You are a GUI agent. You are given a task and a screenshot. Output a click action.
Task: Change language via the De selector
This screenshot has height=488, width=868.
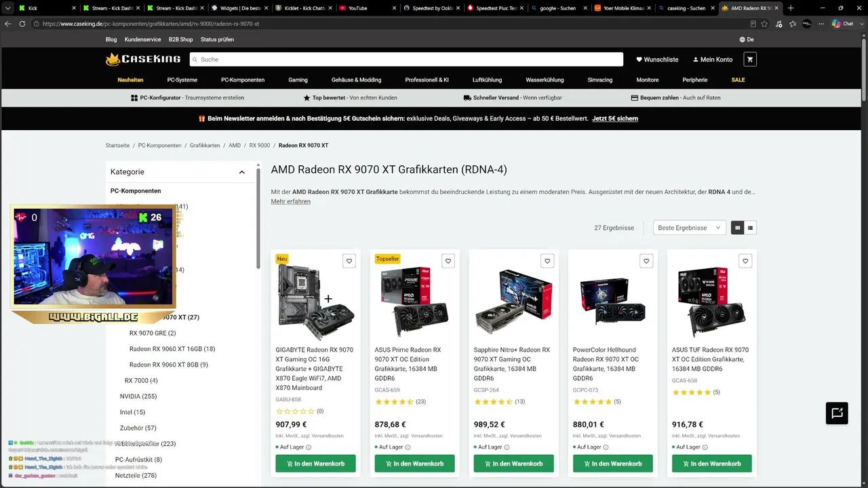747,39
